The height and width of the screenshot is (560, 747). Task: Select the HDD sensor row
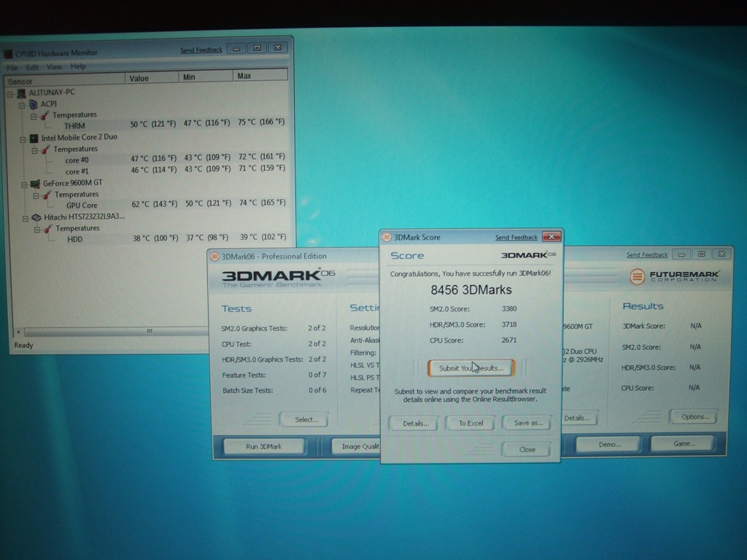(x=170, y=238)
